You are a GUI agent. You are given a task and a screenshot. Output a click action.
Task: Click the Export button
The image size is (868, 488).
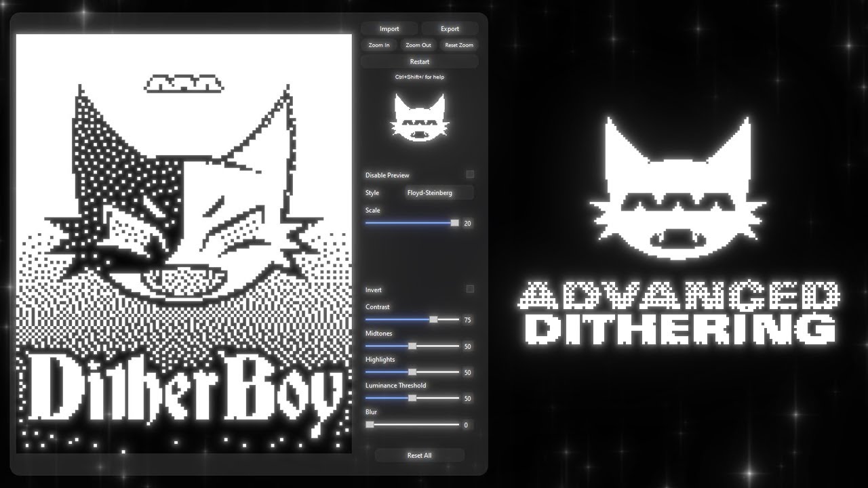tap(450, 28)
